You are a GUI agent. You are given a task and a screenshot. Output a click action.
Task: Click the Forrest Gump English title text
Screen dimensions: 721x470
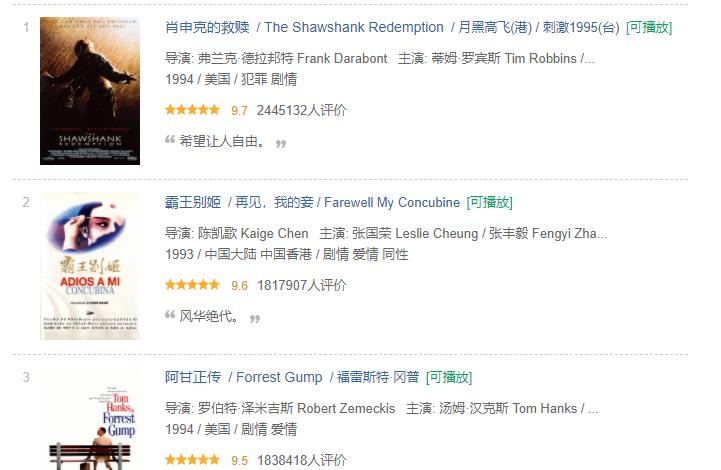click(279, 377)
